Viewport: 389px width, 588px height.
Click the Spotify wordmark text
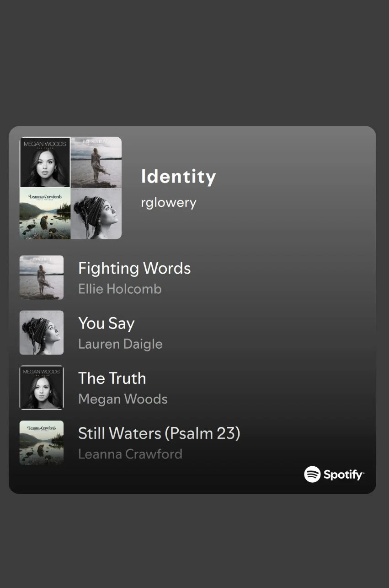(344, 475)
